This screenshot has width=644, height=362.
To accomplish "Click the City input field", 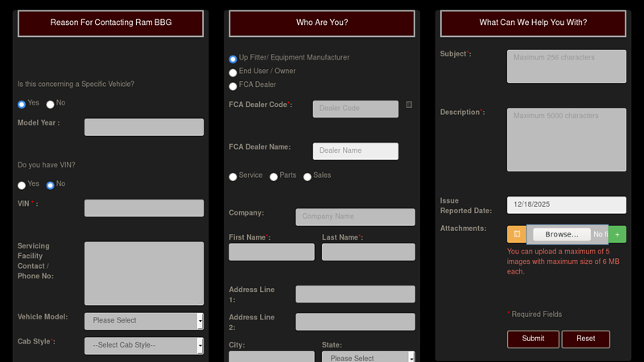I will [x=271, y=356].
